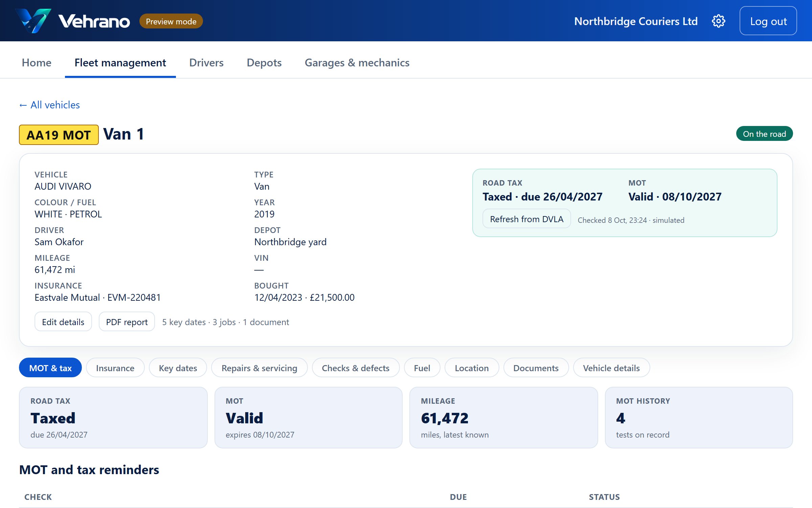Select the Fleet management tab
Viewport: 812px width, 508px height.
click(x=120, y=63)
